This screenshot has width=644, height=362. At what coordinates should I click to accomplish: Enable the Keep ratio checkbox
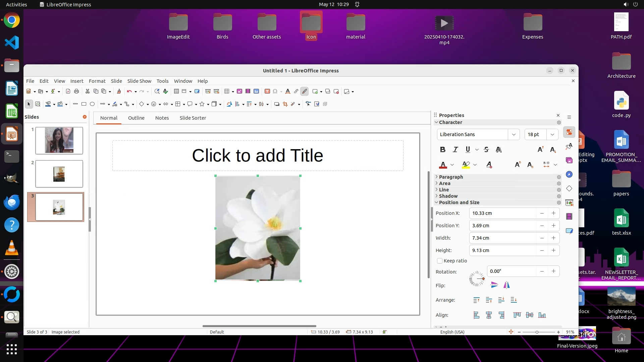440,261
